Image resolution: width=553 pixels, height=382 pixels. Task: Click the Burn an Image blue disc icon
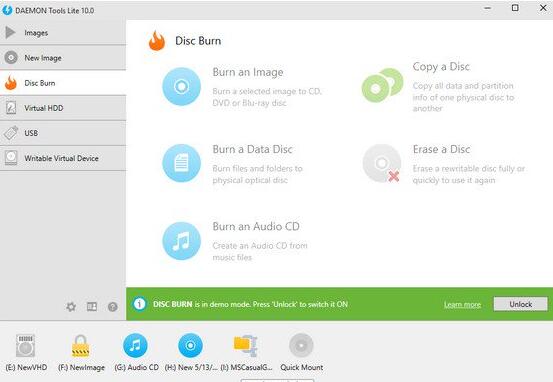pyautogui.click(x=182, y=86)
